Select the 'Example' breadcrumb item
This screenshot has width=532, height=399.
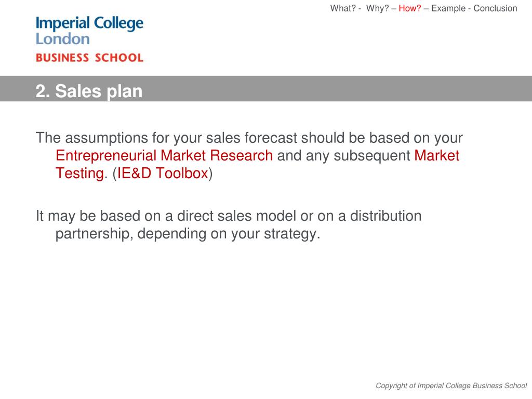point(448,8)
